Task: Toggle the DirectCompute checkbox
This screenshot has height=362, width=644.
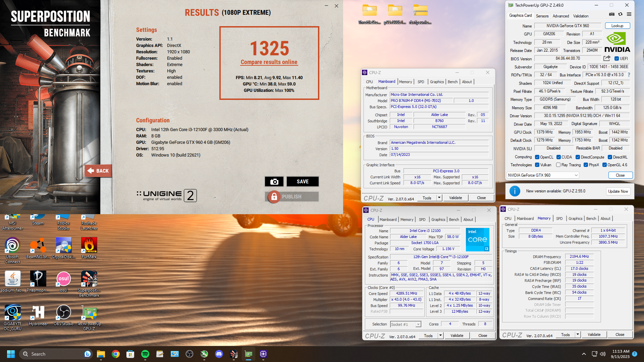Action: click(x=578, y=157)
